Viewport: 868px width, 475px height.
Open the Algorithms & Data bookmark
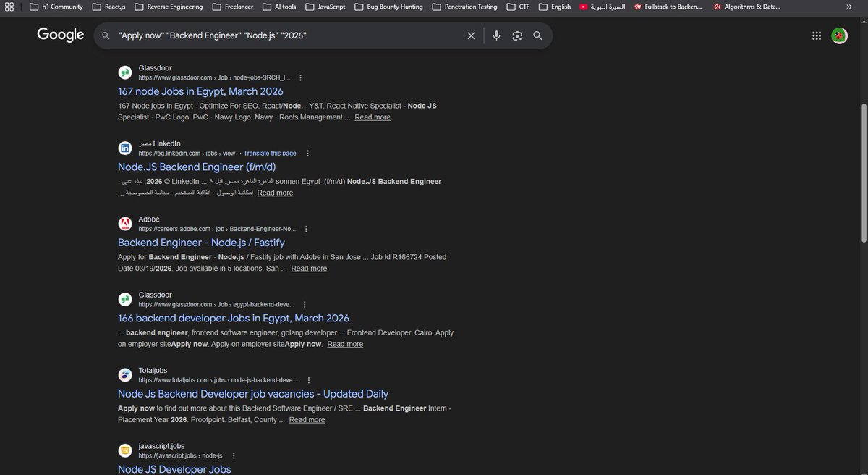coord(747,7)
